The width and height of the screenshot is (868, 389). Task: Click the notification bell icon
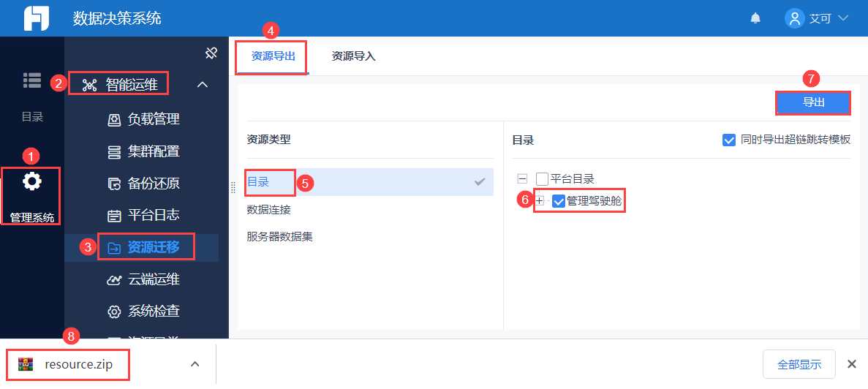pos(755,18)
